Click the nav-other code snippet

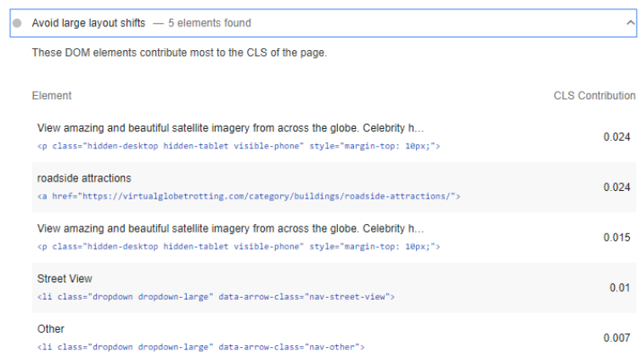(x=200, y=347)
